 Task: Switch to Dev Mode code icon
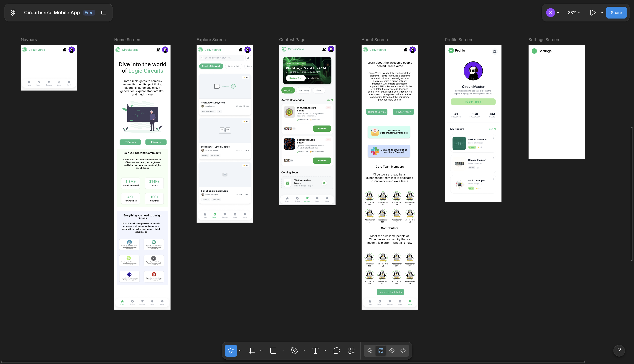(403, 350)
